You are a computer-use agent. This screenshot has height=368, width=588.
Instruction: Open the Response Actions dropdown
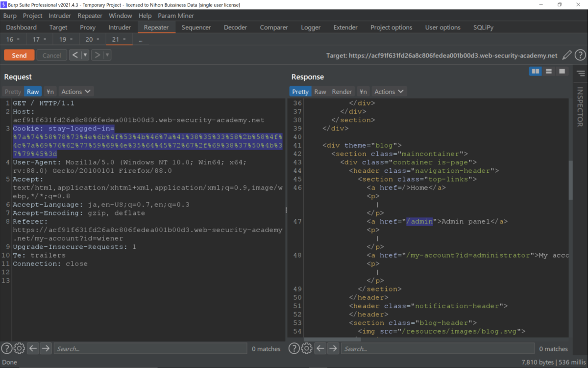(389, 92)
